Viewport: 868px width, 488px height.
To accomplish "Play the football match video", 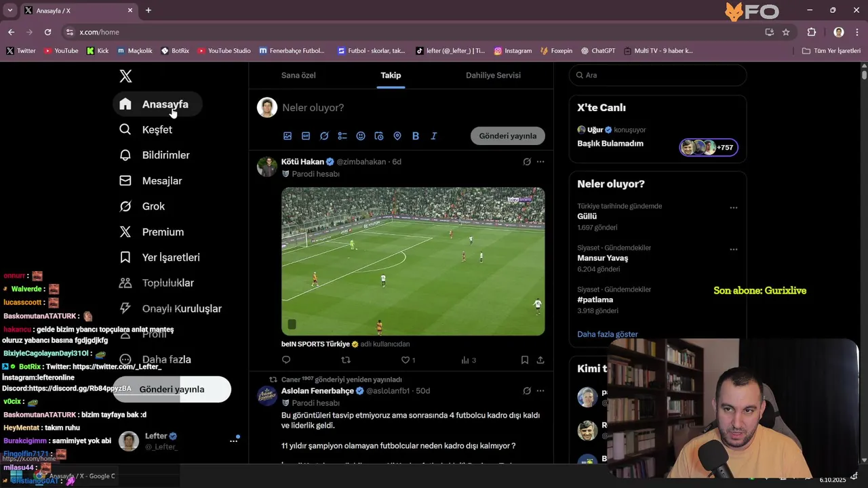I will coord(413,262).
